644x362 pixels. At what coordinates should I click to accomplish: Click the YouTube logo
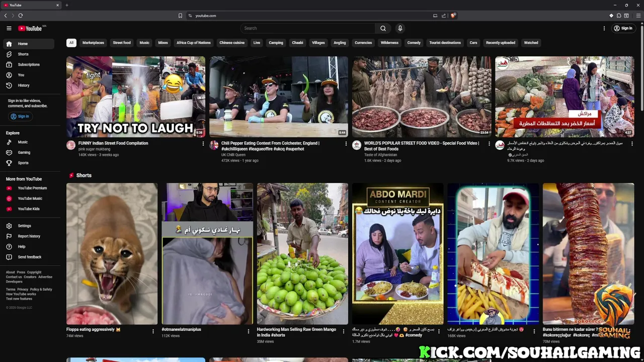pos(31,28)
